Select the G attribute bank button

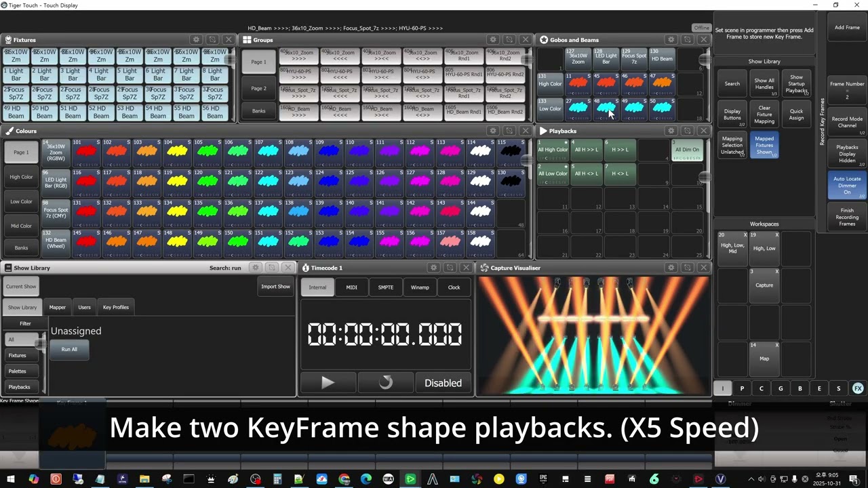781,388
